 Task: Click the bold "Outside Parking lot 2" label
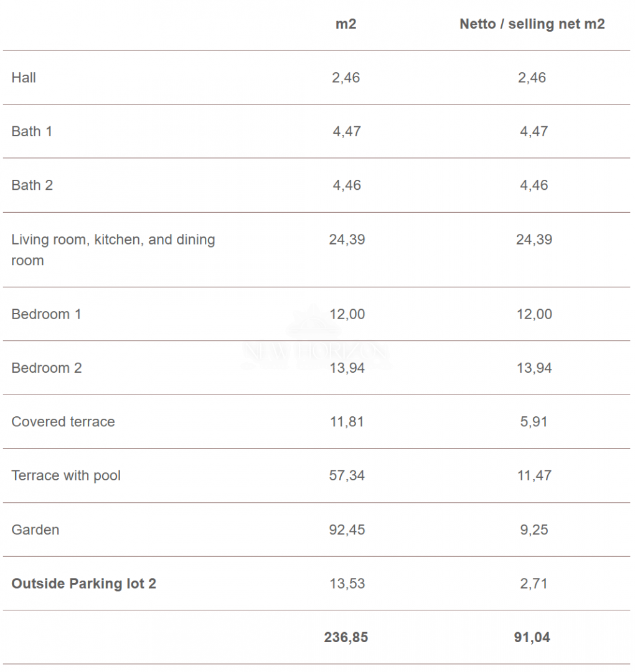tap(83, 584)
